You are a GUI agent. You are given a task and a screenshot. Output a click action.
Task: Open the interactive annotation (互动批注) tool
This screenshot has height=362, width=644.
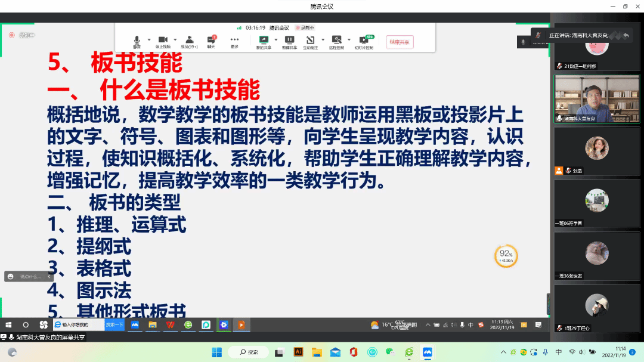(x=310, y=41)
